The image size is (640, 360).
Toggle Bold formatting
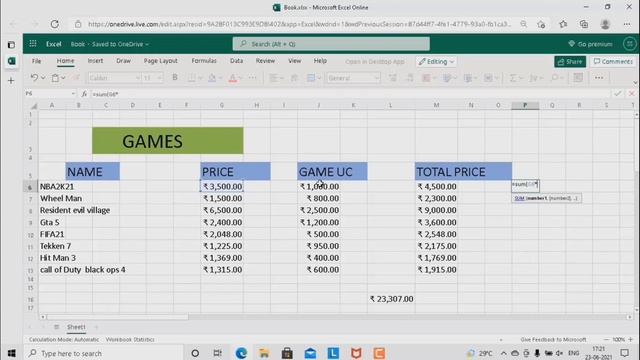pyautogui.click(x=175, y=78)
